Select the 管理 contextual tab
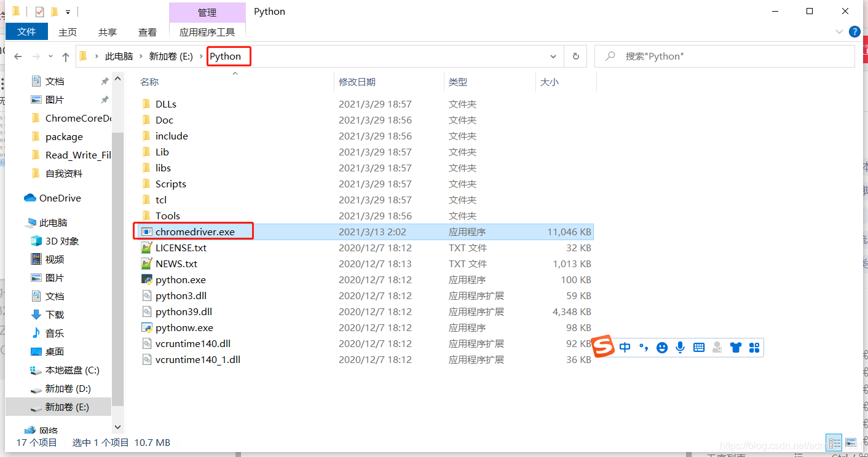This screenshot has width=868, height=457. click(207, 12)
